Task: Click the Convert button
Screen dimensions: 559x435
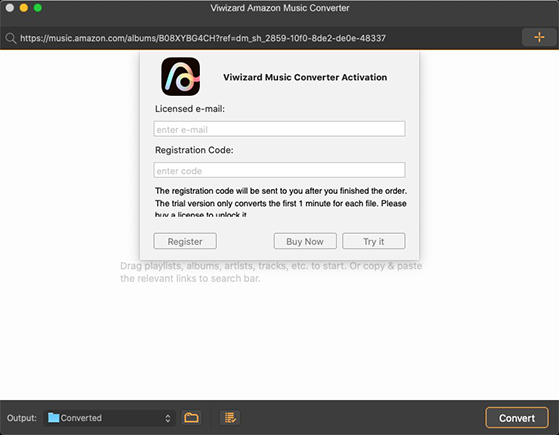Action: [x=517, y=418]
